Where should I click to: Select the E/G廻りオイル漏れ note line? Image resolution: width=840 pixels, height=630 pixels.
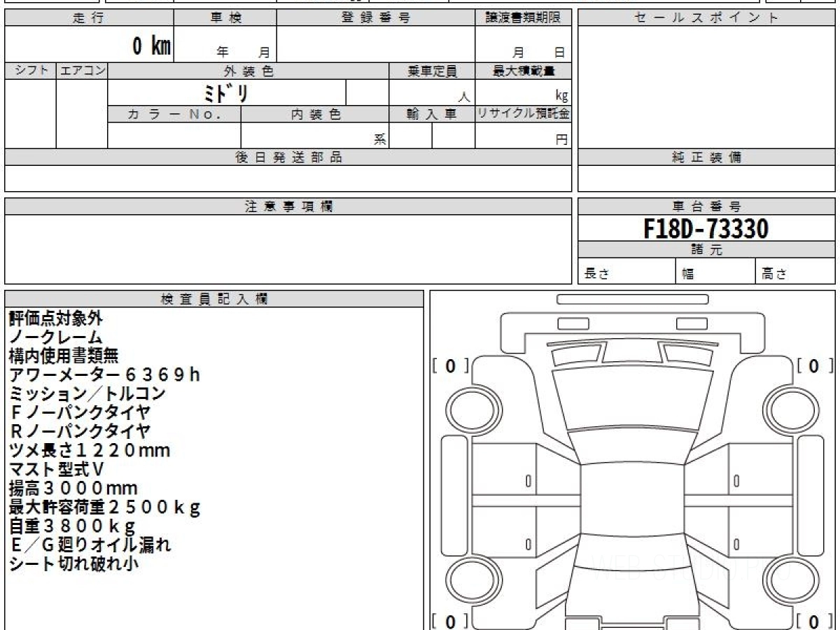(x=90, y=545)
